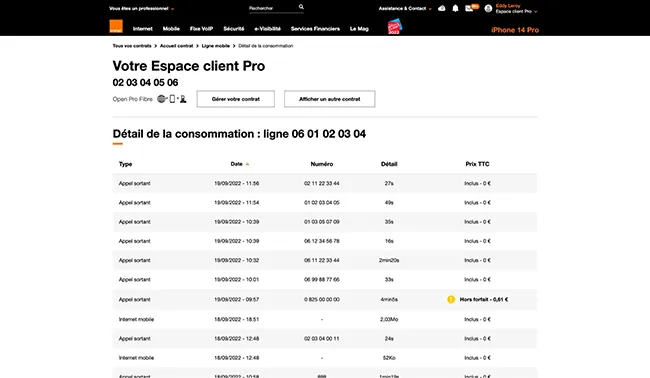Click number 06 99 88 77 66
This screenshot has width=650, height=378.
tap(322, 279)
